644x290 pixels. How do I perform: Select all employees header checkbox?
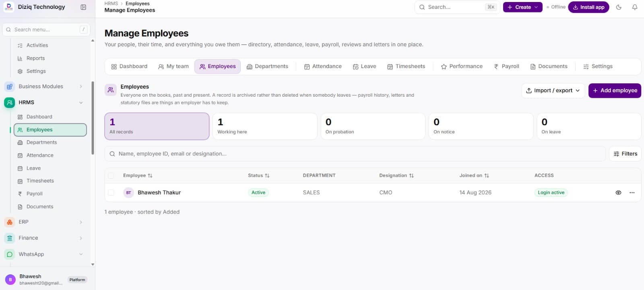[111, 176]
